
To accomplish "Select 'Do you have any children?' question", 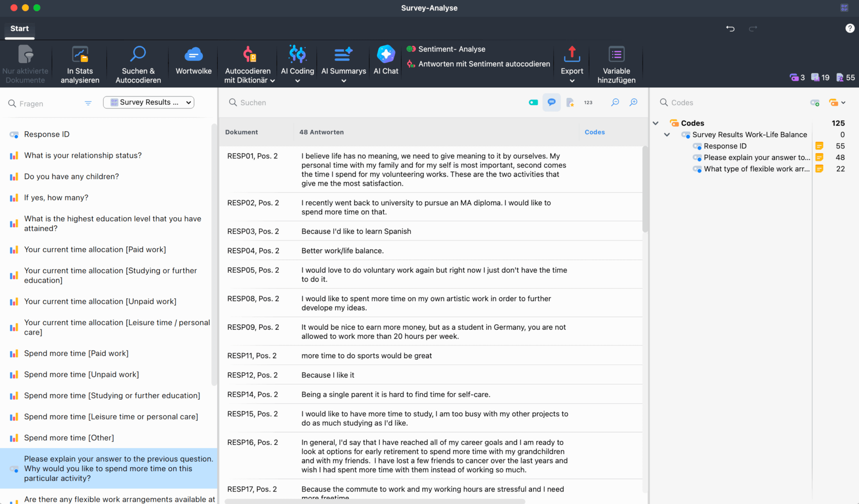I will (71, 176).
